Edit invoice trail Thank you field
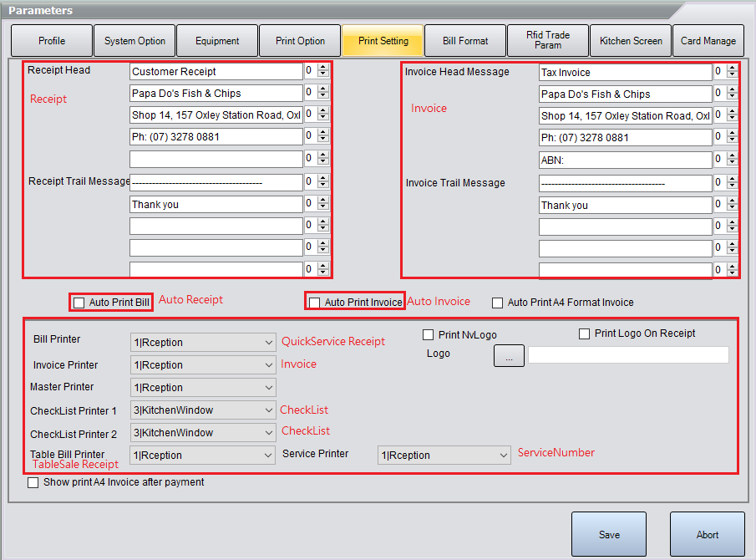This screenshot has width=756, height=560. click(626, 205)
